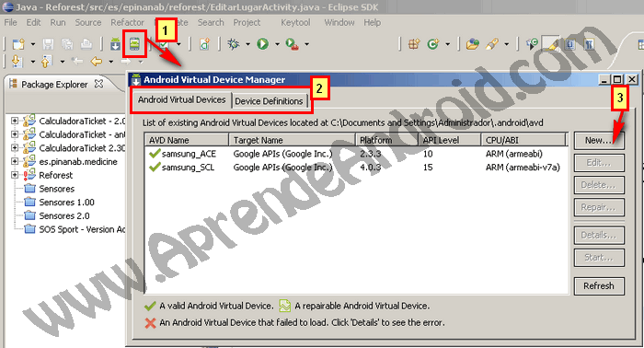Select the samsung_ACE device row

[356, 154]
